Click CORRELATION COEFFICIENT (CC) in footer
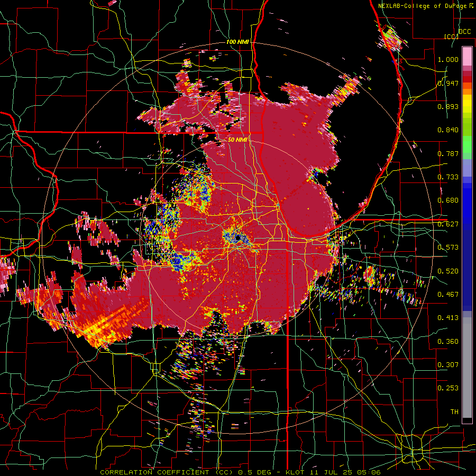 click(x=167, y=472)
